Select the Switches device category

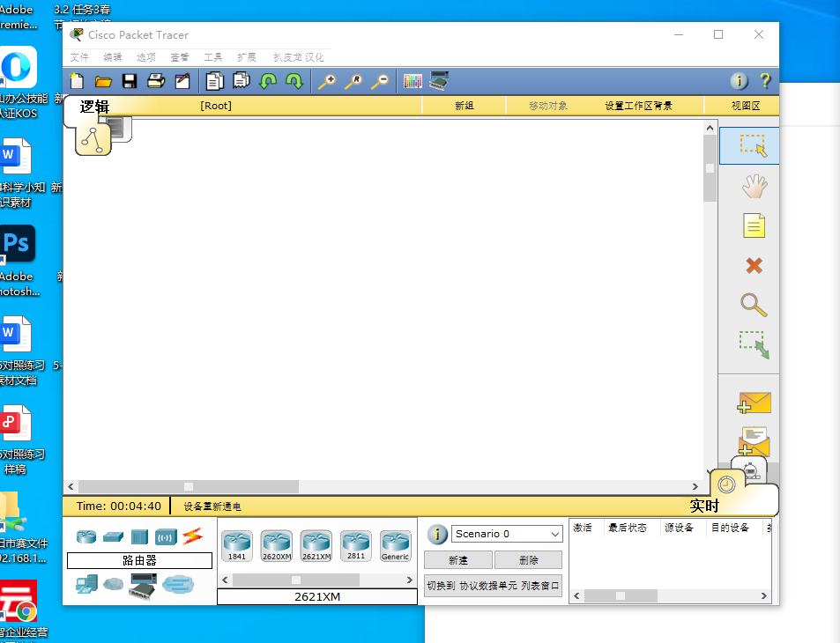coord(113,536)
